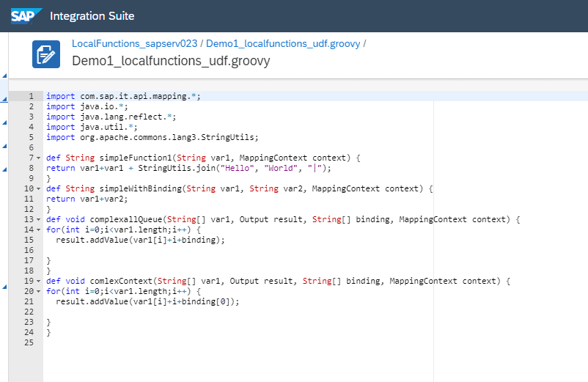Open Demo1_localfunctions_udf.groovy breadcrumb link
This screenshot has height=382, width=588.
pos(283,43)
